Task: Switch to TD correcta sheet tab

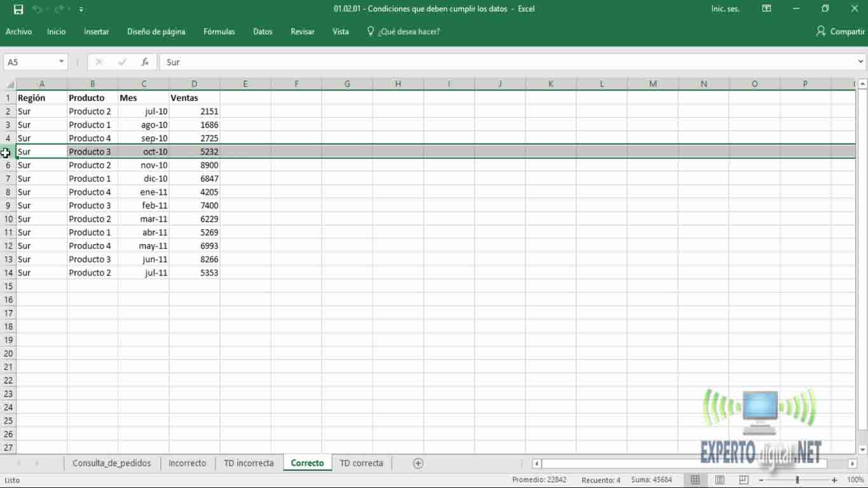Action: (x=361, y=463)
